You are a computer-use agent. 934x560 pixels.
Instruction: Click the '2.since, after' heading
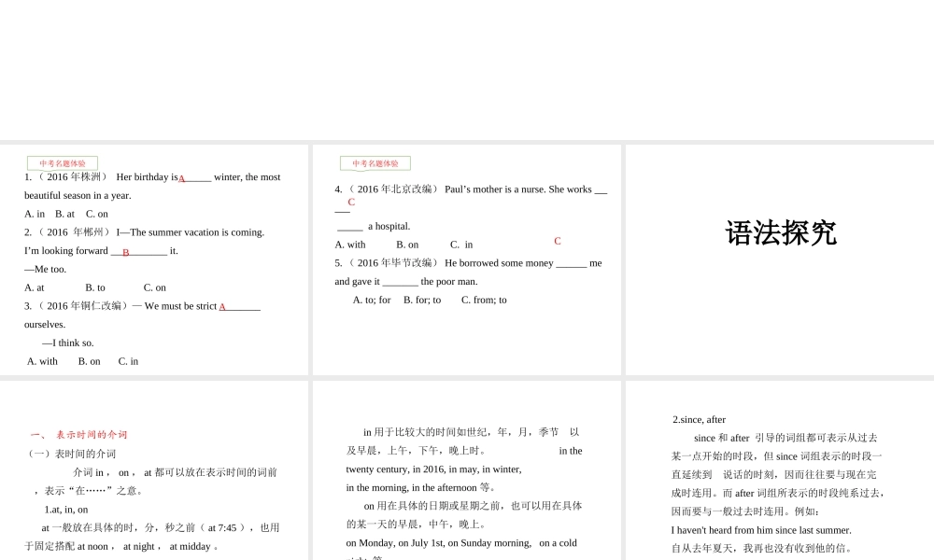[700, 420]
